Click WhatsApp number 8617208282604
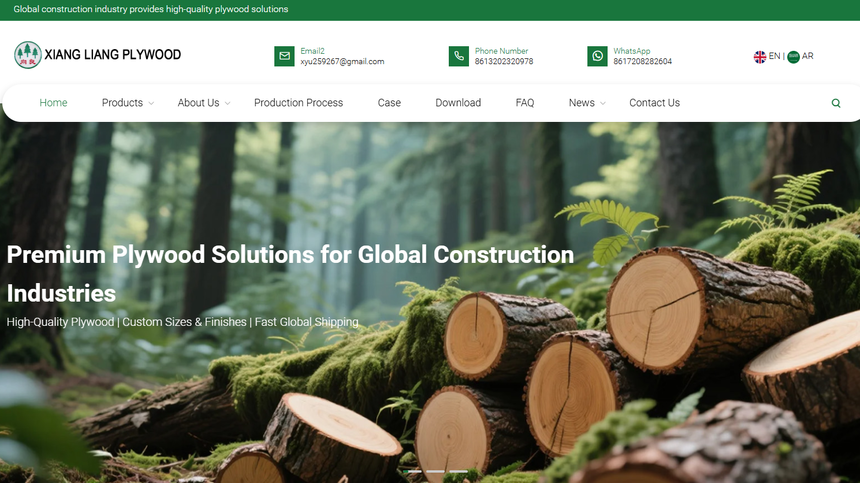 642,61
